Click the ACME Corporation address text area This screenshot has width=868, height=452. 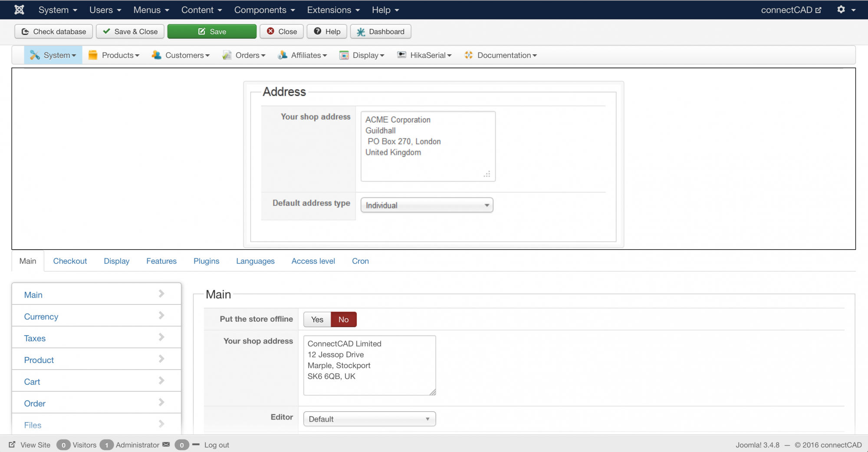[x=428, y=146]
